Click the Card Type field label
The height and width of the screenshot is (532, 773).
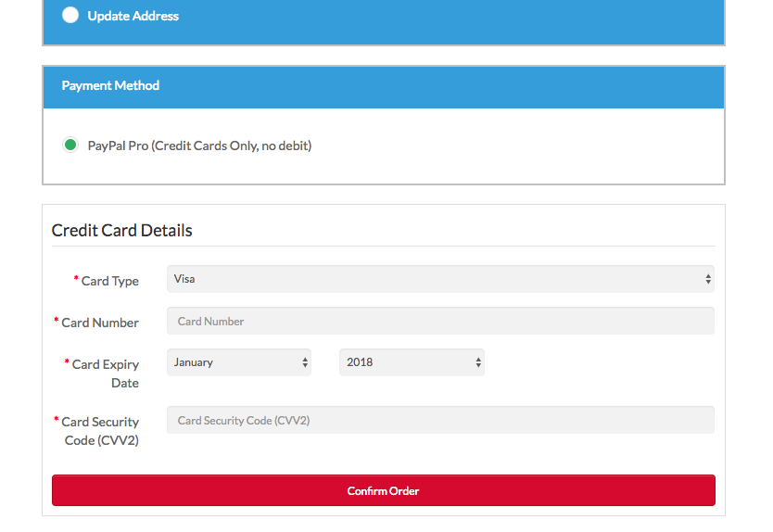click(109, 281)
